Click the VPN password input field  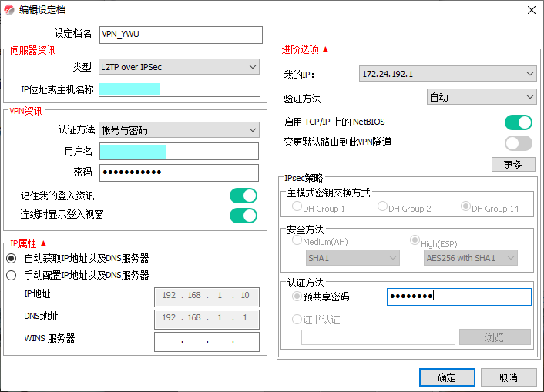[x=179, y=172]
